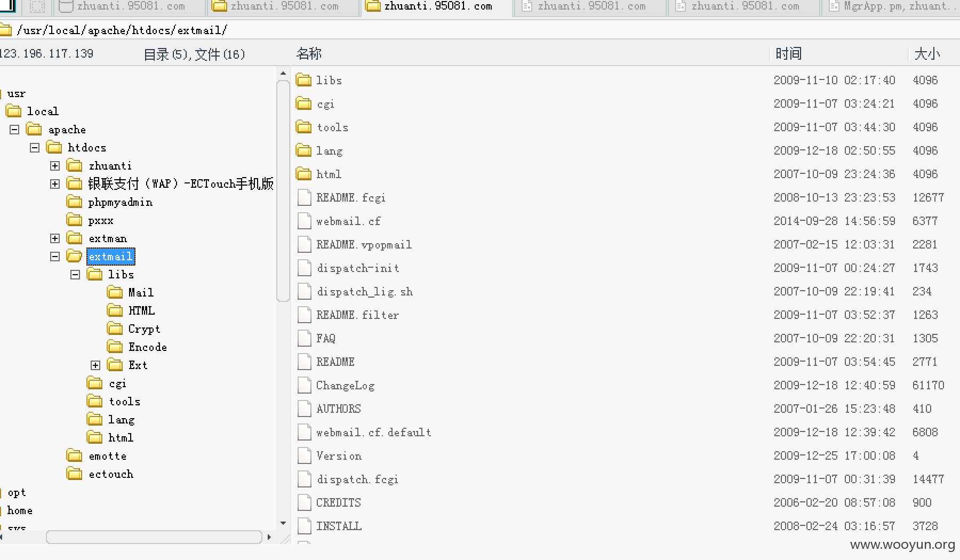
Task: Select the home item in tree
Action: point(20,510)
